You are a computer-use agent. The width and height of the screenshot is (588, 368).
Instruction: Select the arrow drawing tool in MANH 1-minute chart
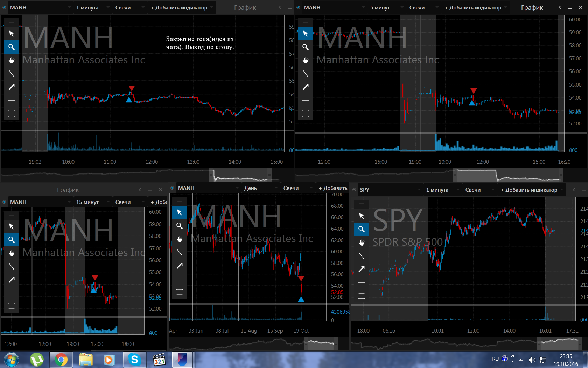(12, 87)
